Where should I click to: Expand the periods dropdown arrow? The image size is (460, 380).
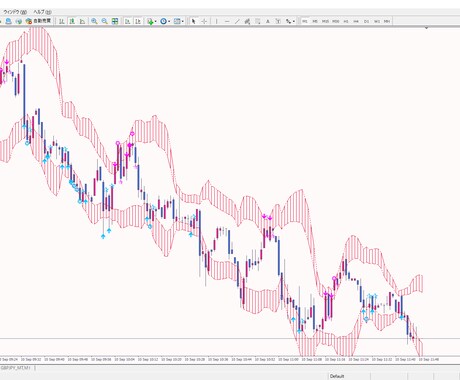point(169,21)
